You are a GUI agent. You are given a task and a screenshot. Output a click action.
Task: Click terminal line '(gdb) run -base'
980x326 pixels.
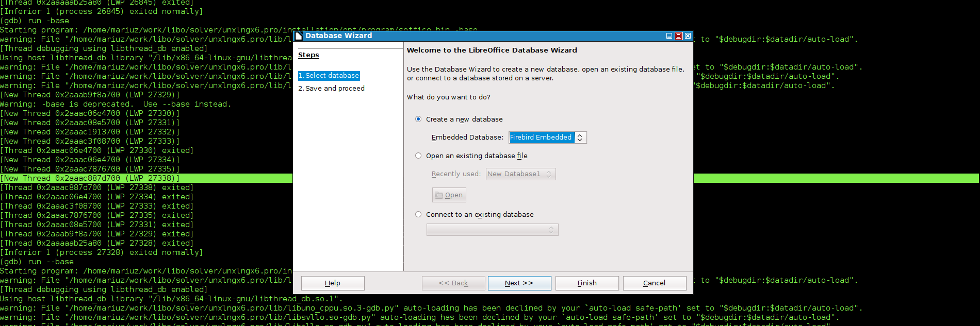(35, 21)
